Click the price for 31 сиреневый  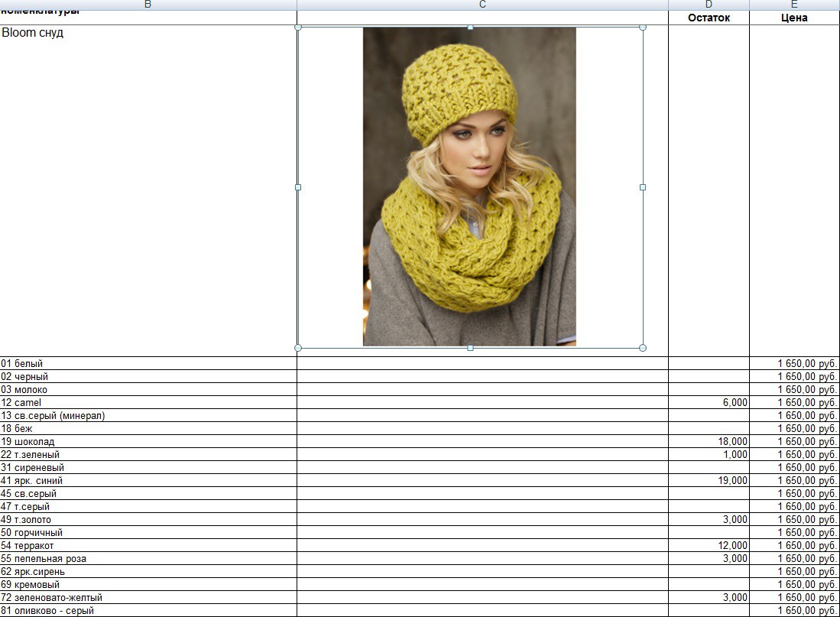coord(794,467)
